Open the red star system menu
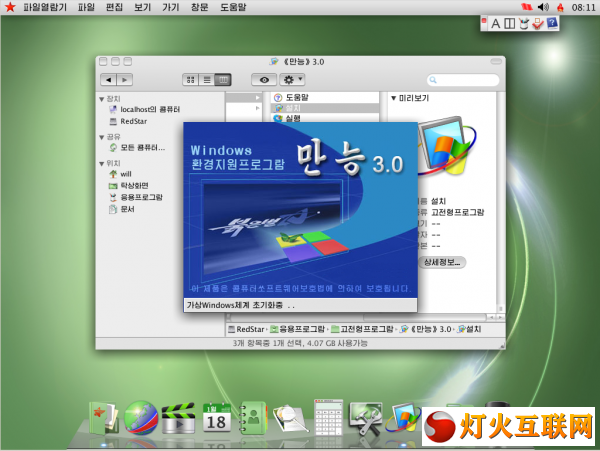Image resolution: width=600 pixels, height=451 pixels. pos(10,7)
